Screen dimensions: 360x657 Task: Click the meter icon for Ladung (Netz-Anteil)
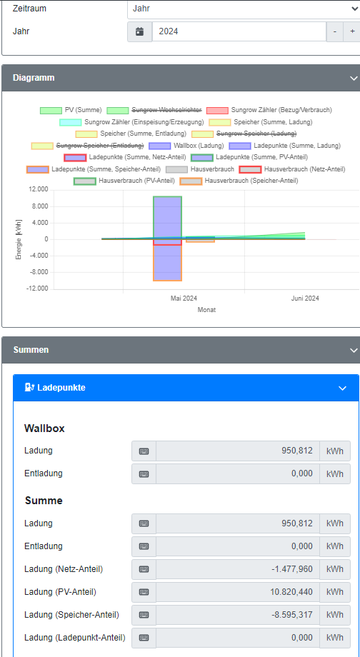(144, 569)
